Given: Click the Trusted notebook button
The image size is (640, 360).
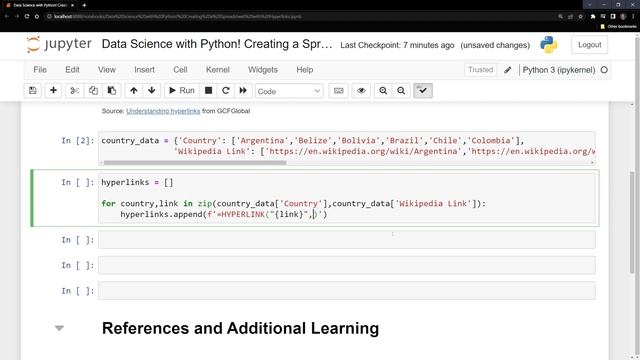Looking at the screenshot, I should 480,70.
